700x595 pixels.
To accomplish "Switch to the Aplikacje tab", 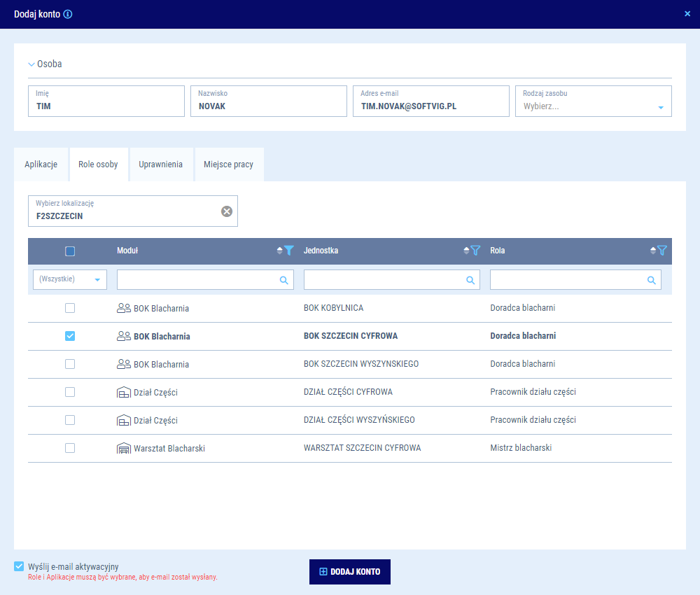I will click(41, 164).
